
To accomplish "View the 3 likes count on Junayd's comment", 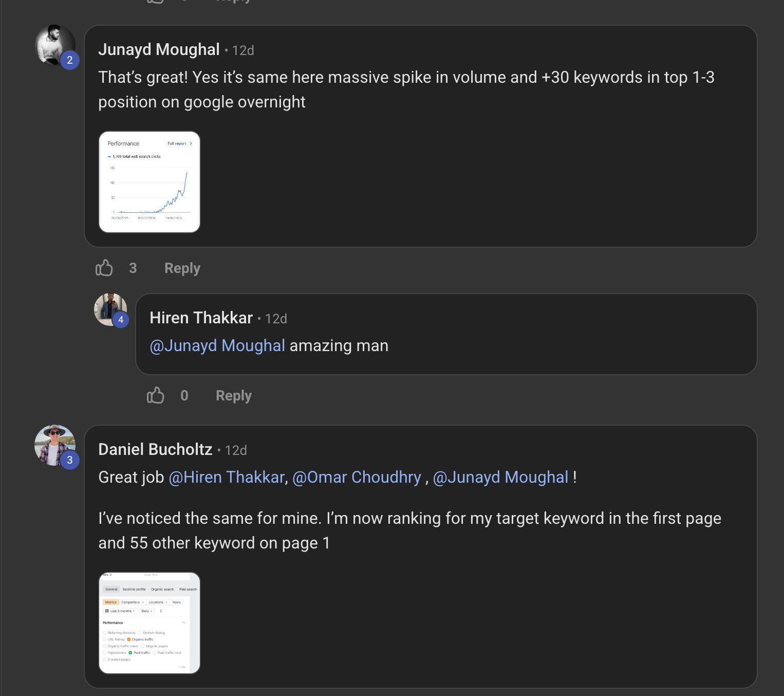I will click(x=133, y=268).
